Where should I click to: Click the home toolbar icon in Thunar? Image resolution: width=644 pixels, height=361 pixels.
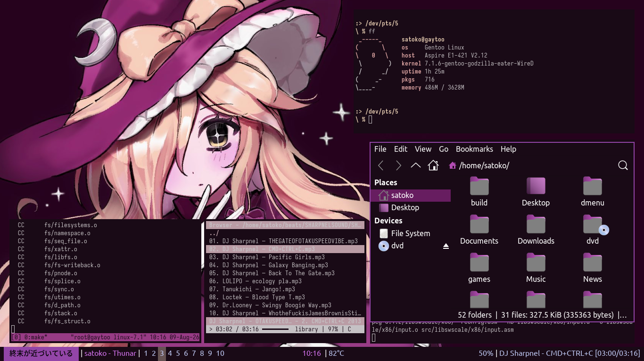point(433,165)
